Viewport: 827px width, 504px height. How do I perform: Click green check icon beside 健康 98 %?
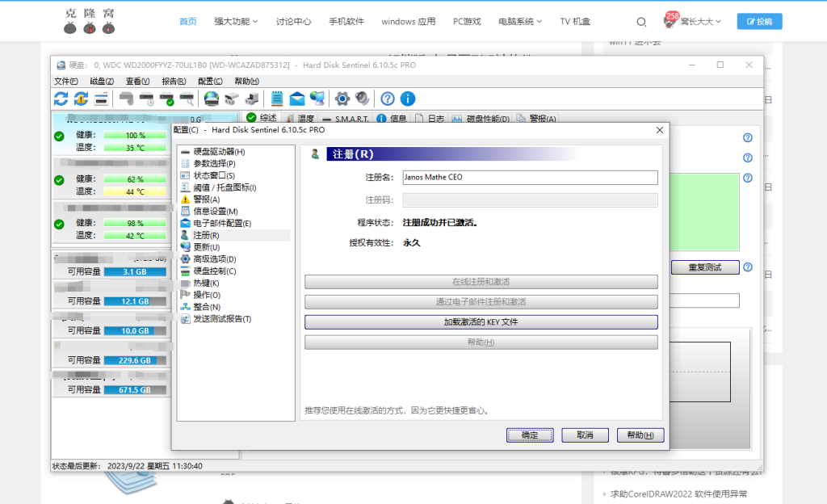tap(59, 224)
